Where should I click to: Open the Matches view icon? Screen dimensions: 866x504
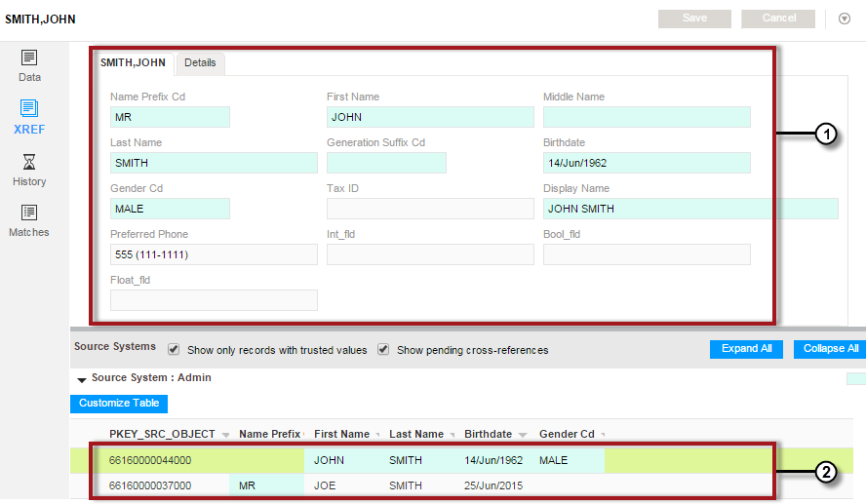(x=29, y=213)
